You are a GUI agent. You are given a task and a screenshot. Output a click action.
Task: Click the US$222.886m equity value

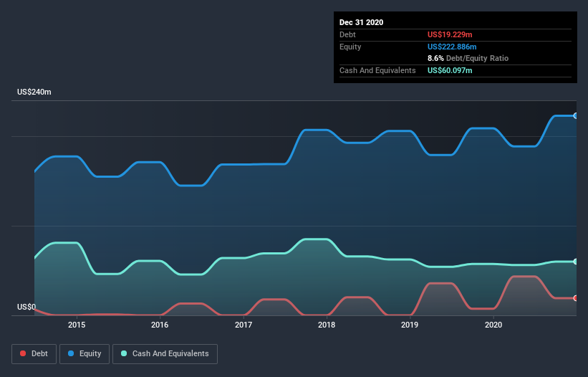pos(452,47)
